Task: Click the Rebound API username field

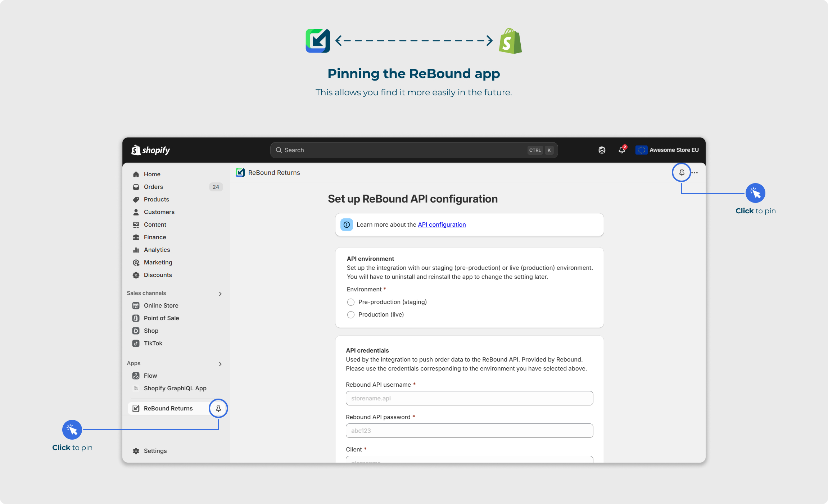Action: tap(469, 398)
